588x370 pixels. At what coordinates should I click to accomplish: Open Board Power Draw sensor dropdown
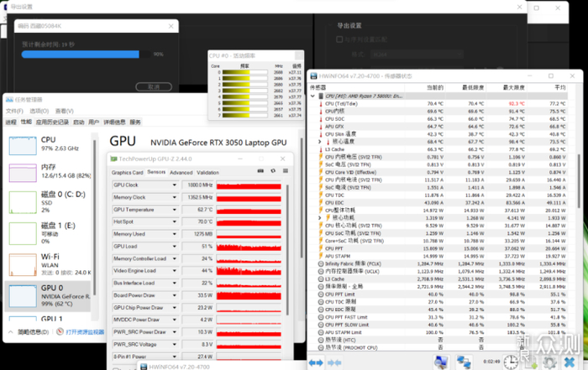[x=175, y=295]
